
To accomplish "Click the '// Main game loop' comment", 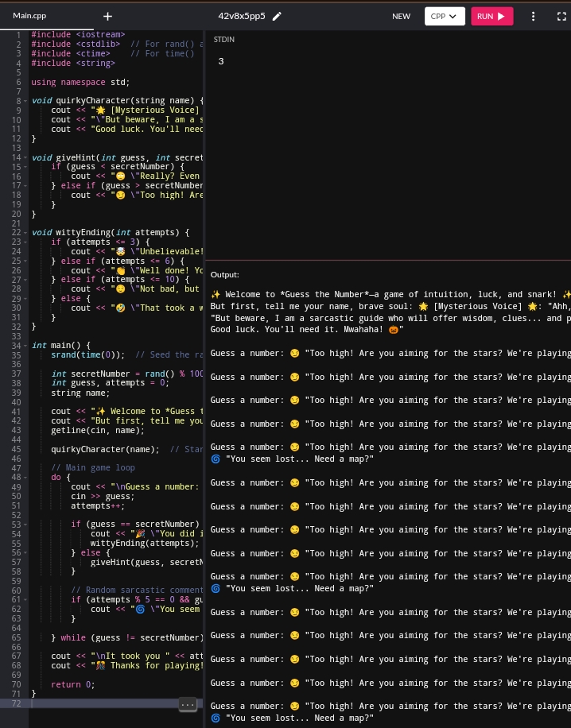I will point(93,468).
